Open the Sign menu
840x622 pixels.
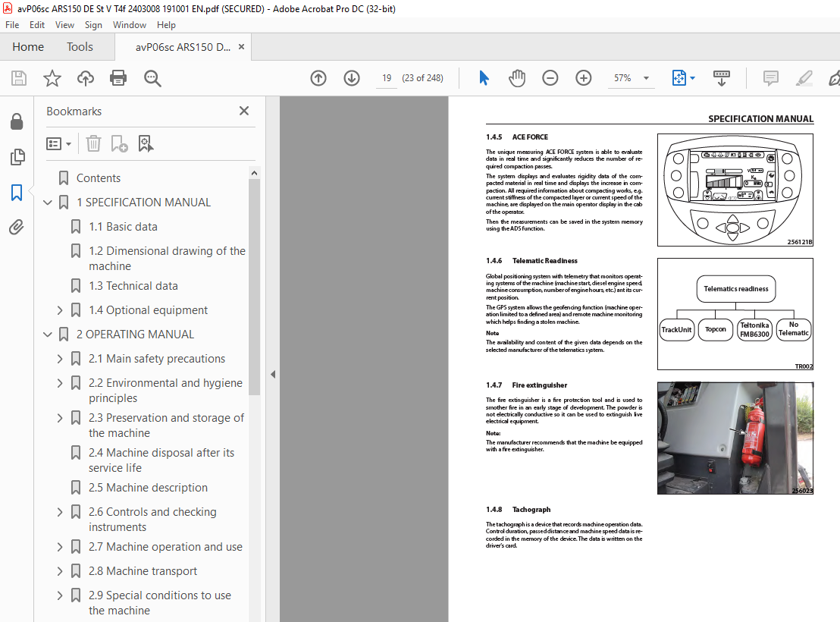[x=93, y=25]
